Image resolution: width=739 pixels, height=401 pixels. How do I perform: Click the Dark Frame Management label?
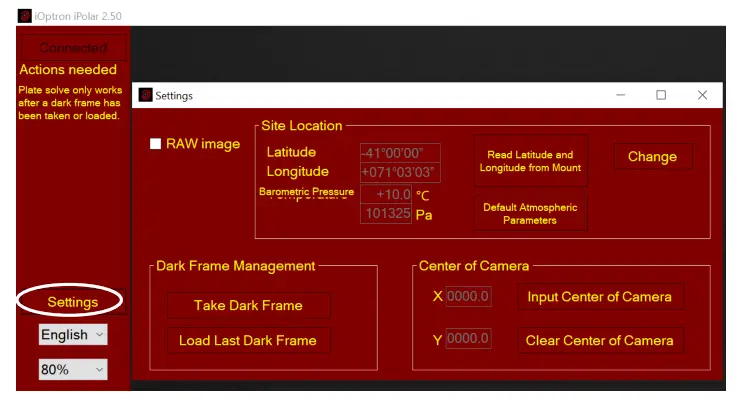(x=236, y=266)
